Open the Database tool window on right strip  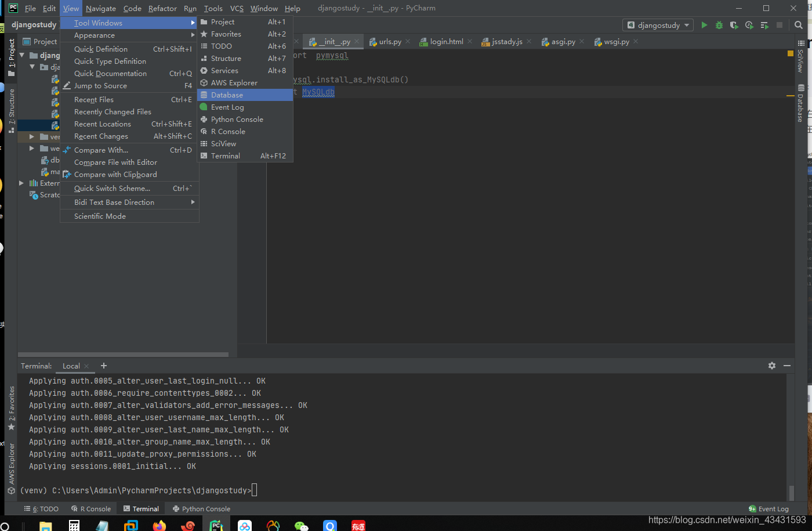[x=800, y=103]
